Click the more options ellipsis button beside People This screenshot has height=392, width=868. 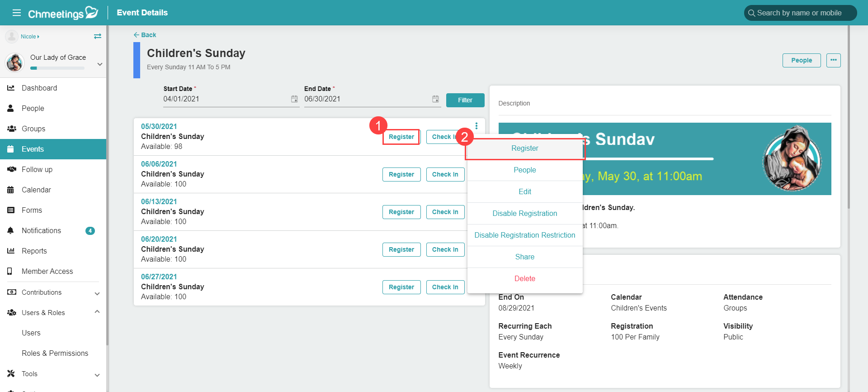pos(834,60)
